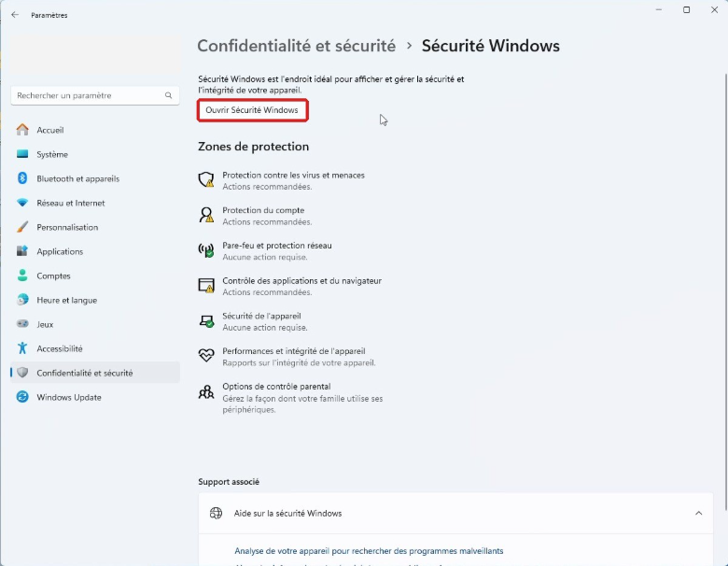The width and height of the screenshot is (728, 566).
Task: Click the firewall and network protection icon
Action: click(206, 250)
